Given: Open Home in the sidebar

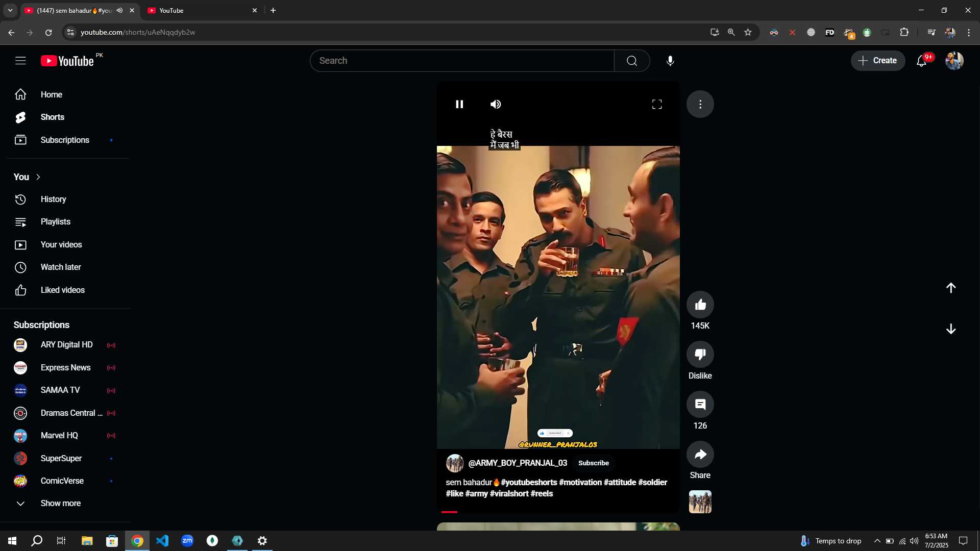Looking at the screenshot, I should point(65,95).
